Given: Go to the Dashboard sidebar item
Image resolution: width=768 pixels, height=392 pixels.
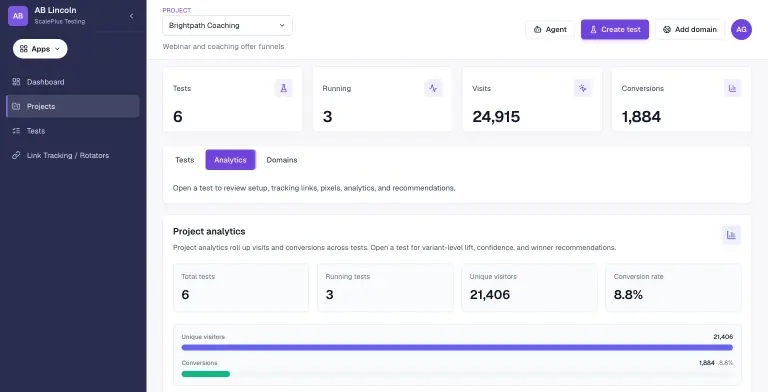Looking at the screenshot, I should tap(72, 82).
